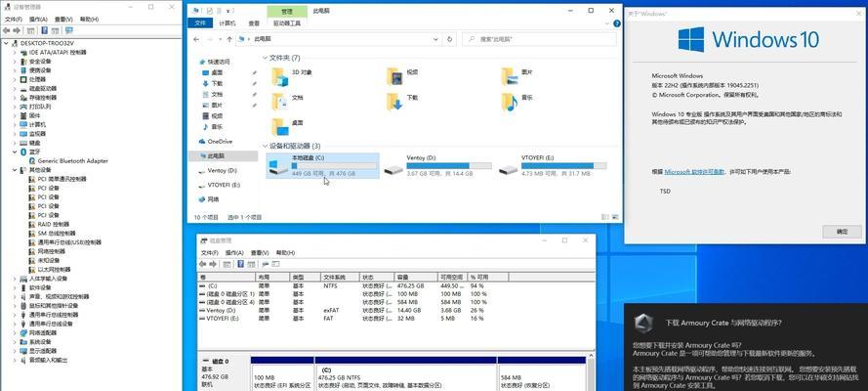
Task: Expand the 磁盘驱动器 node
Action: pos(15,89)
